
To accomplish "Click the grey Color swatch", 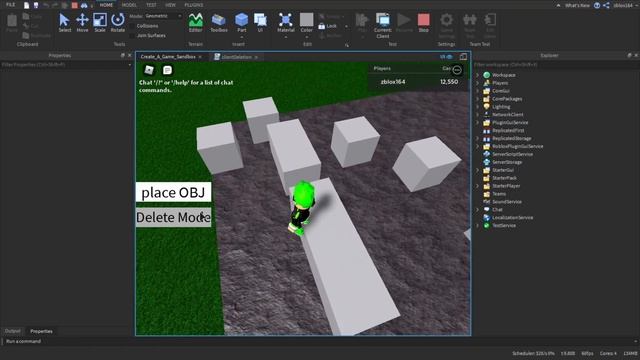I will pyautogui.click(x=307, y=20).
